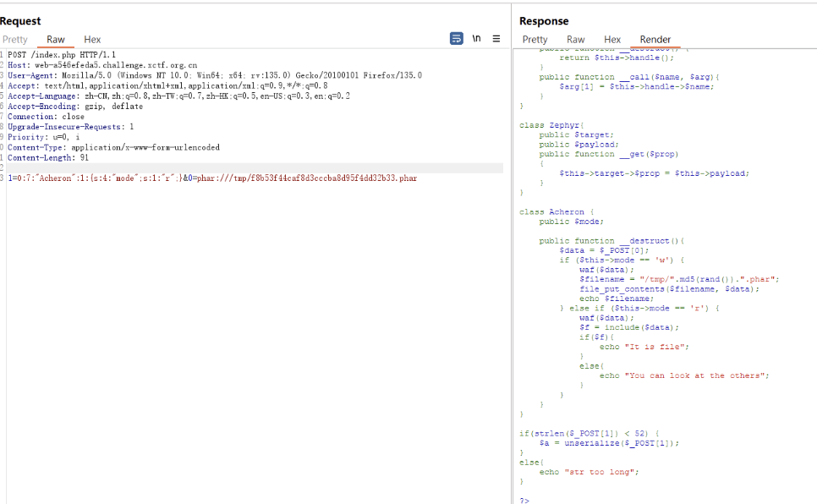Click the POST /index.php request line
This screenshot has width=817, height=504.
(x=62, y=54)
